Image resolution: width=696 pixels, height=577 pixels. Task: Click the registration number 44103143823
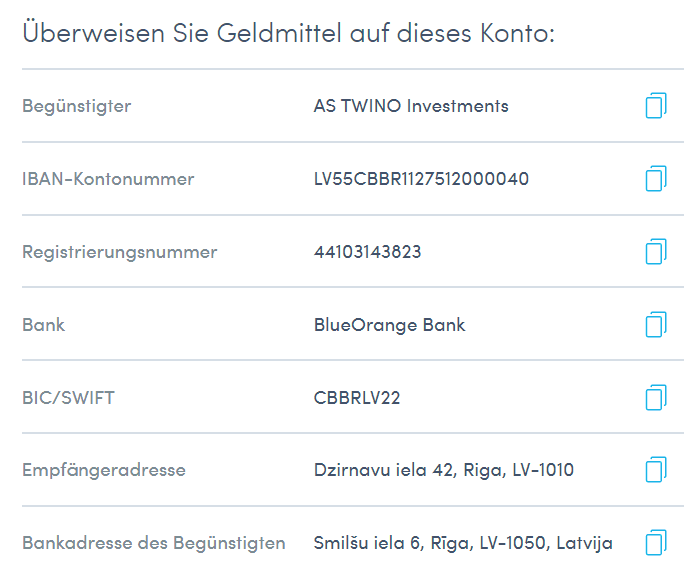tap(367, 252)
